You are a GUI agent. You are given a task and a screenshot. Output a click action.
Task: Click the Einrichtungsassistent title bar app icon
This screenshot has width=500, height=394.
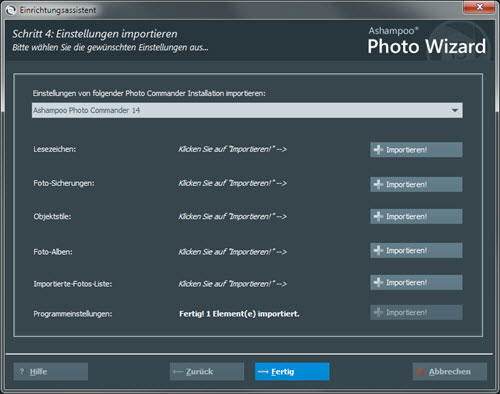pos(11,10)
